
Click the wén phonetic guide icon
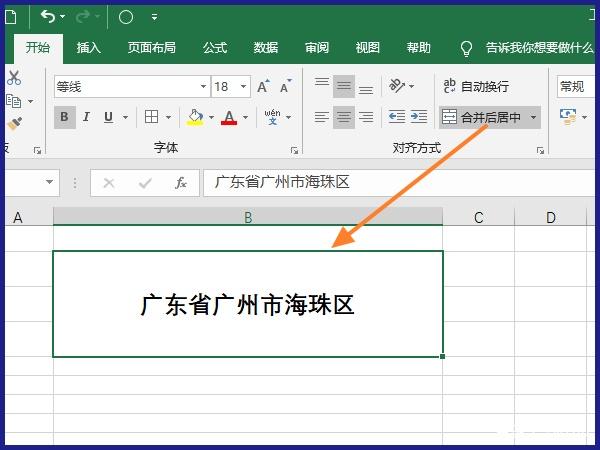pyautogui.click(x=272, y=117)
